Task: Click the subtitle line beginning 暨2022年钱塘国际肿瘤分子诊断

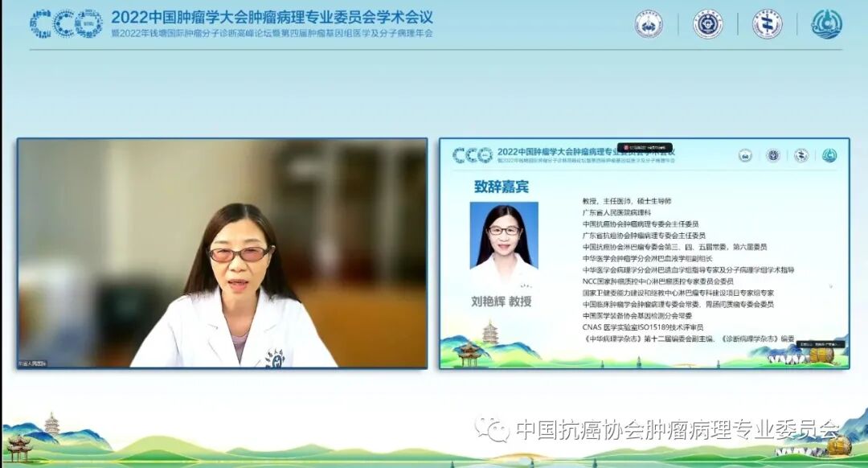Action: 272,33
